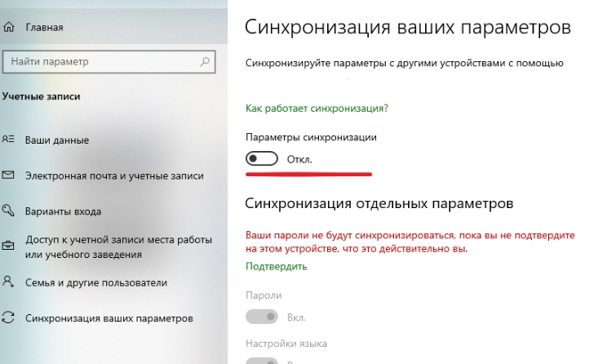Click the circular sync arrows icon
This screenshot has height=364, width=594.
[9, 317]
